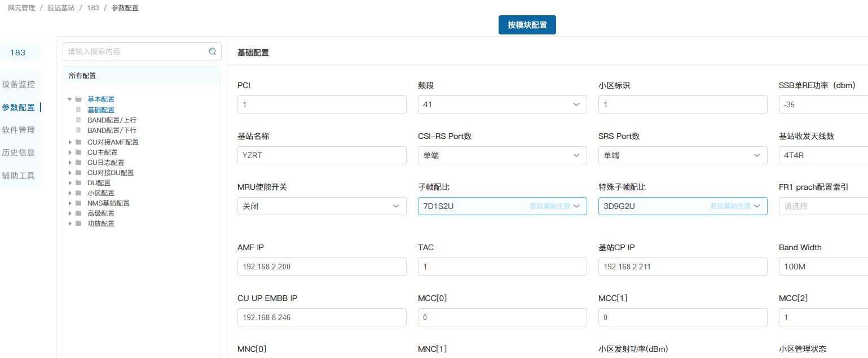The image size is (868, 358).
Task: Expand the 小区配置 node arrow
Action: click(x=70, y=193)
